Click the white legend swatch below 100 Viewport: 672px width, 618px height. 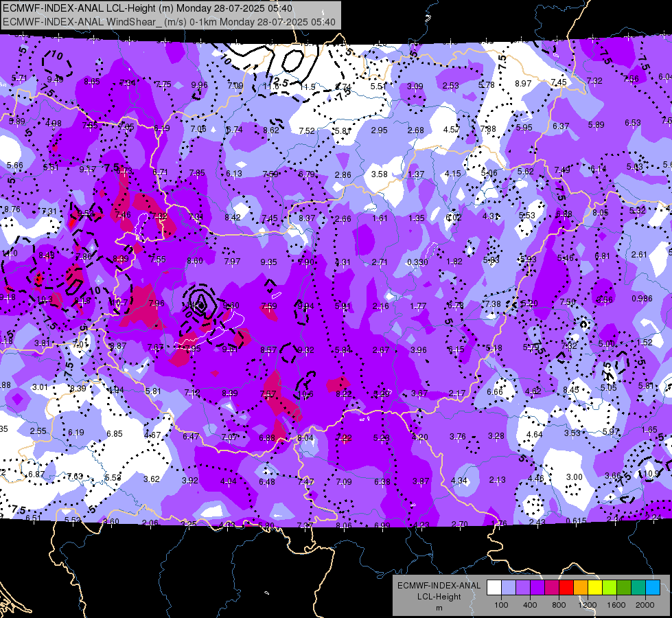[494, 587]
